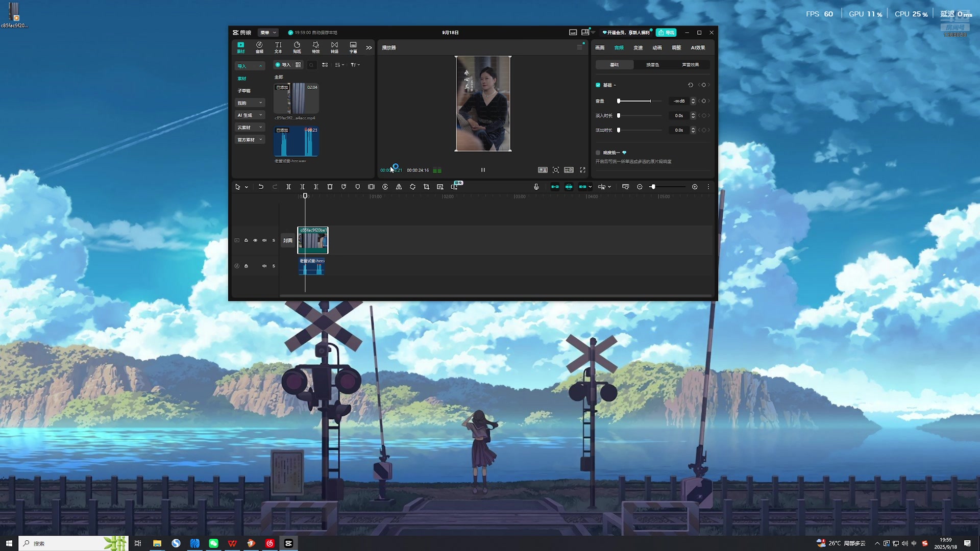Select the c85fac9f2...mp4 media thumbnail
The image size is (980, 551).
point(296,98)
